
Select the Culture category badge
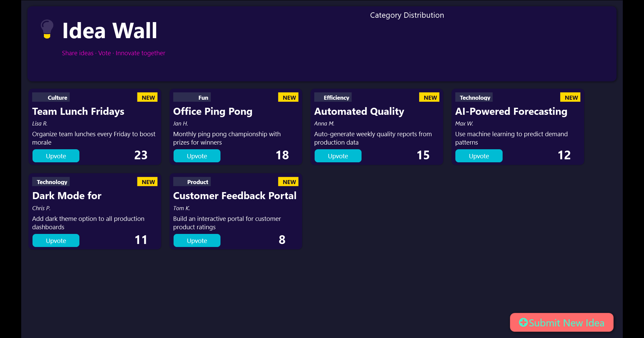point(51,97)
